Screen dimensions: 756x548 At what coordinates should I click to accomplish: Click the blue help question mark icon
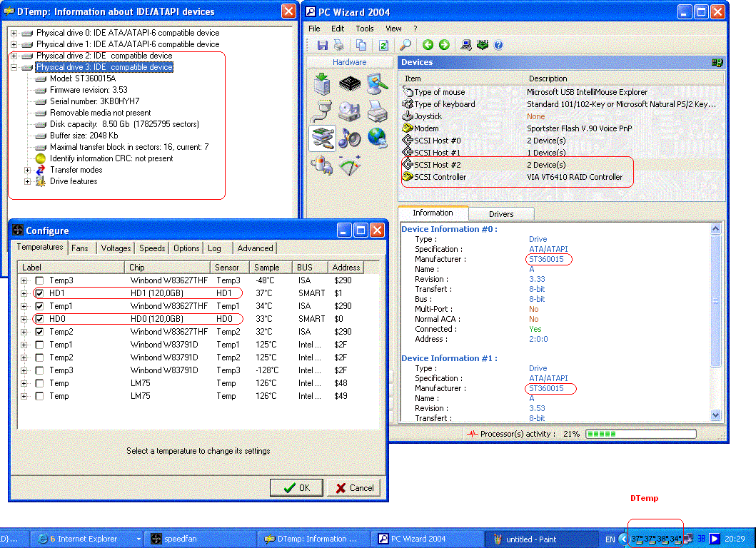click(498, 45)
